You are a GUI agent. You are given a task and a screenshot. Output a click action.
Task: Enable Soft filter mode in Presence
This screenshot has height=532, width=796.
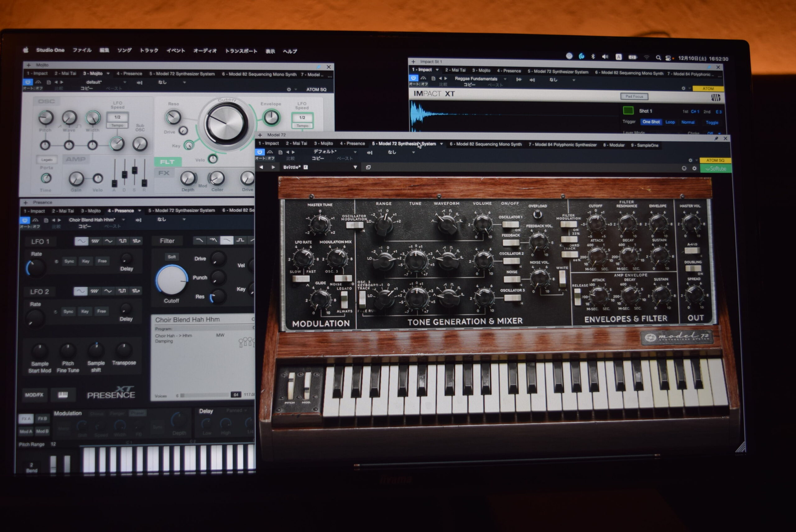[x=172, y=257]
